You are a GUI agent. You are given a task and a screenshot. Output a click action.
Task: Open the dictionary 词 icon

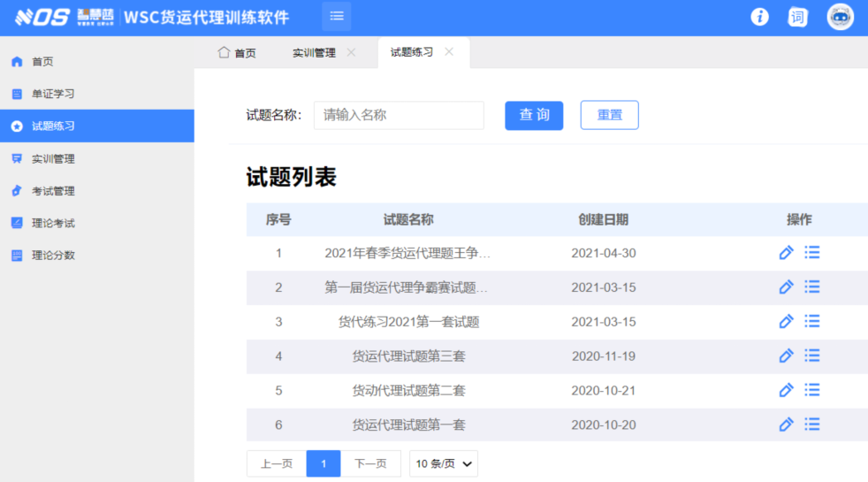(x=798, y=17)
